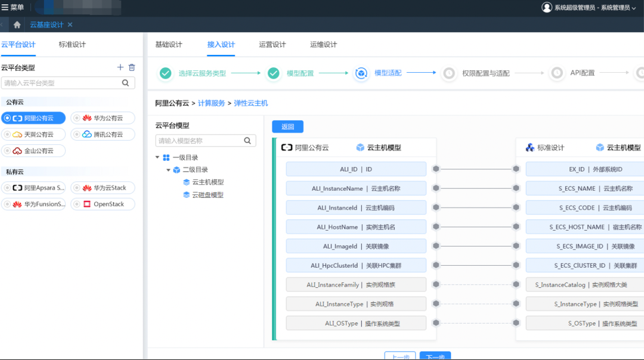Image resolution: width=644 pixels, height=360 pixels.
Task: Select the ALI_InstanceName field block
Action: [356, 188]
